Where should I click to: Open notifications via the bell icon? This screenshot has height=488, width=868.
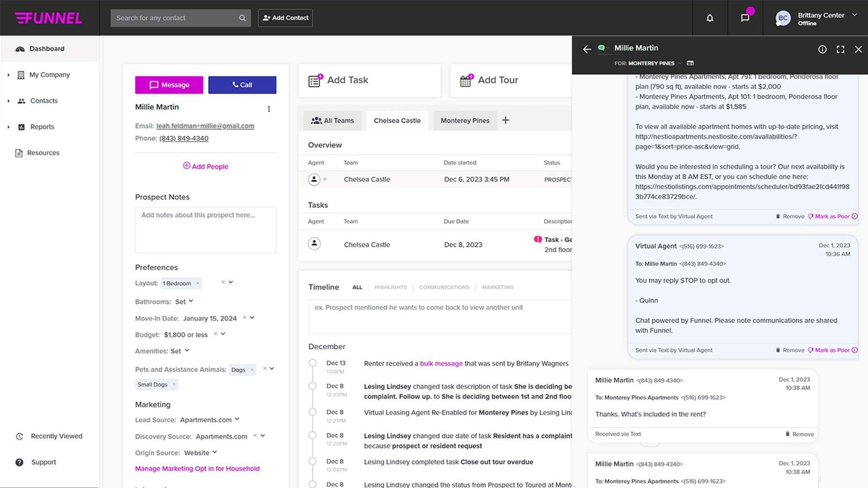point(709,18)
